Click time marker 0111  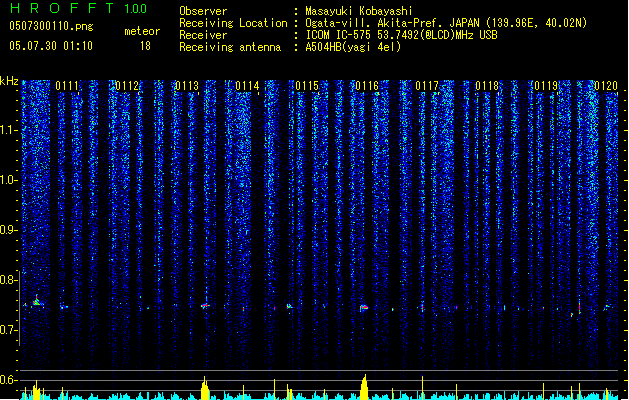[67, 86]
